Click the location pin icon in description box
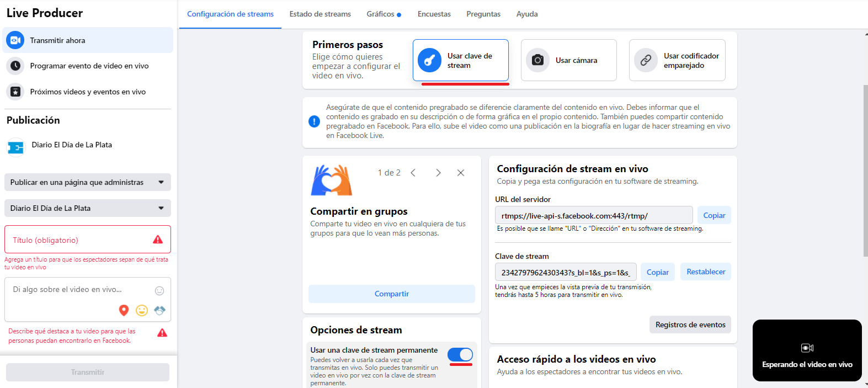 point(124,310)
